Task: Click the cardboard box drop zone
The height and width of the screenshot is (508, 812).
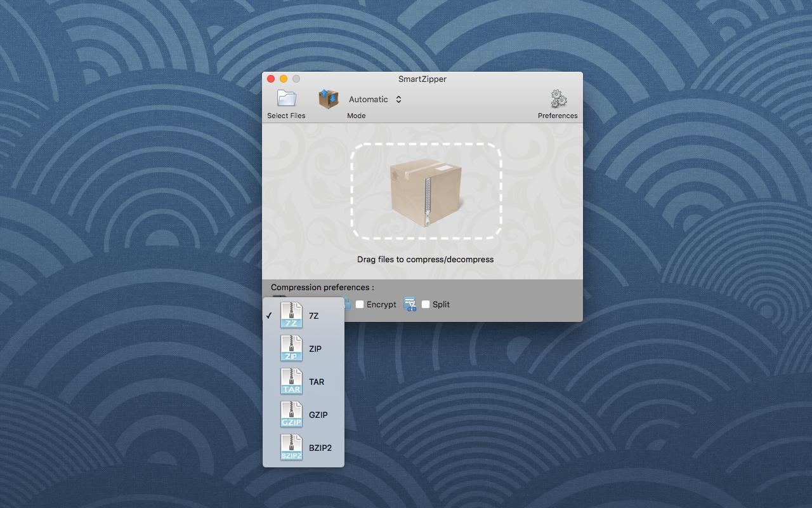Action: tap(427, 191)
